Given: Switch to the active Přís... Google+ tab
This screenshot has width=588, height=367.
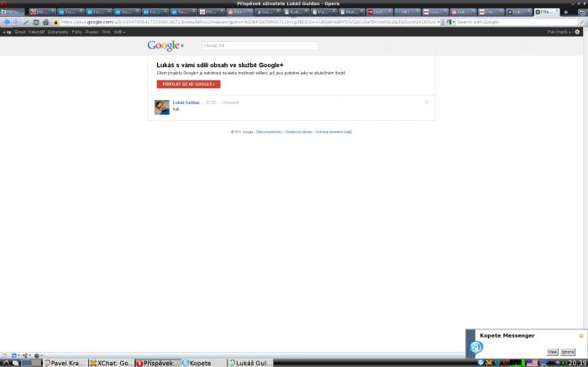Looking at the screenshot, I should point(546,12).
